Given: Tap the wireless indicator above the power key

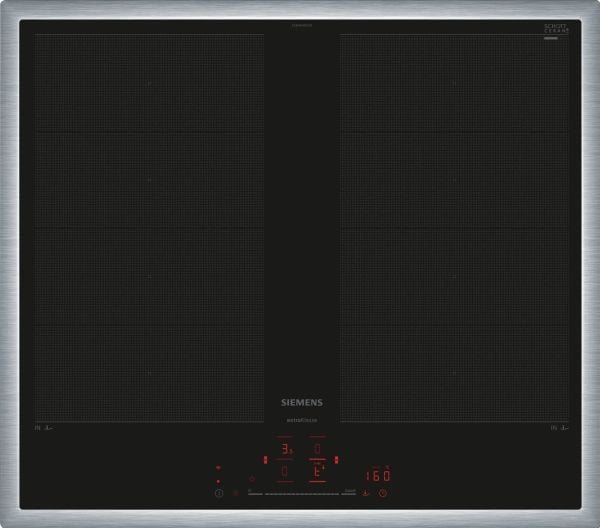Looking at the screenshot, I should click(x=218, y=468).
